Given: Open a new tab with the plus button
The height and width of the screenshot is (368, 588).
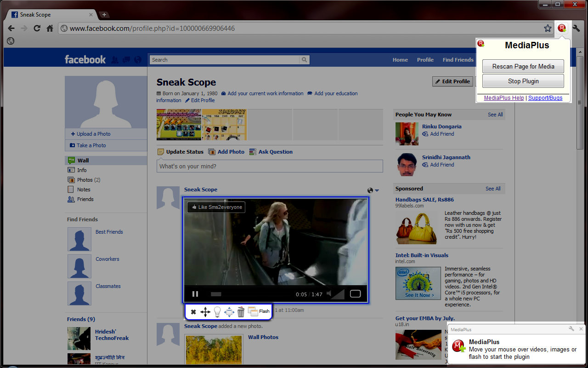Looking at the screenshot, I should [x=104, y=15].
